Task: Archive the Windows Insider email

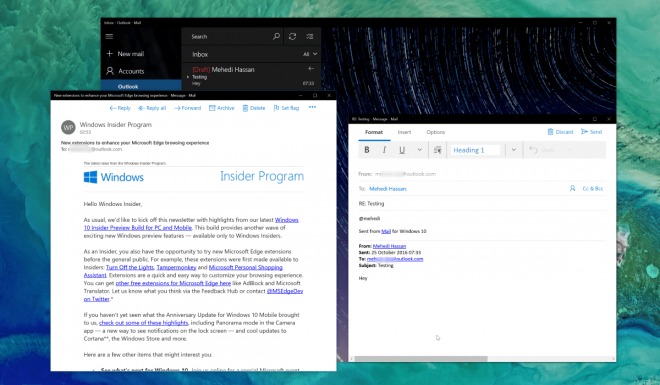Action: (x=221, y=108)
